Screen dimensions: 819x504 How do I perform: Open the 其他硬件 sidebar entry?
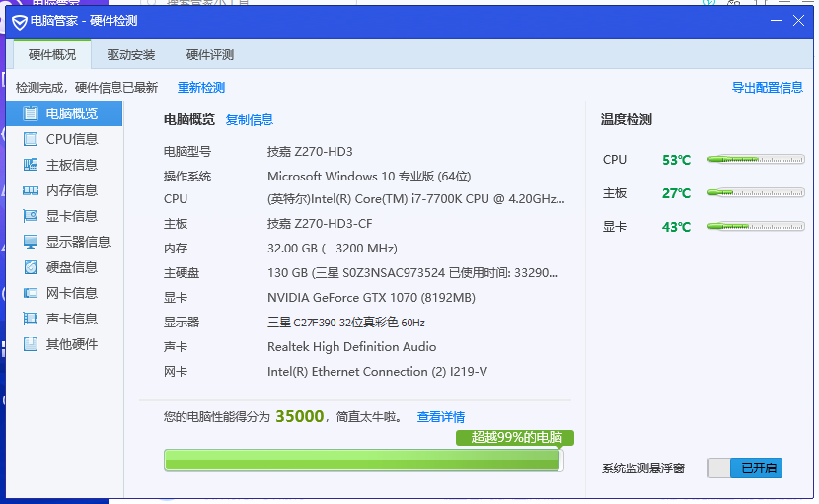[65, 344]
